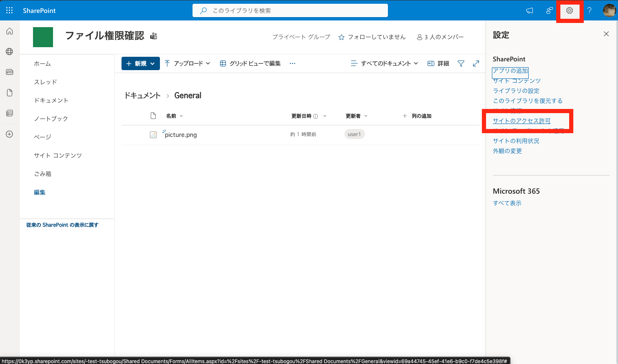
Task: Open the picture.png file name
Action: coord(181,135)
